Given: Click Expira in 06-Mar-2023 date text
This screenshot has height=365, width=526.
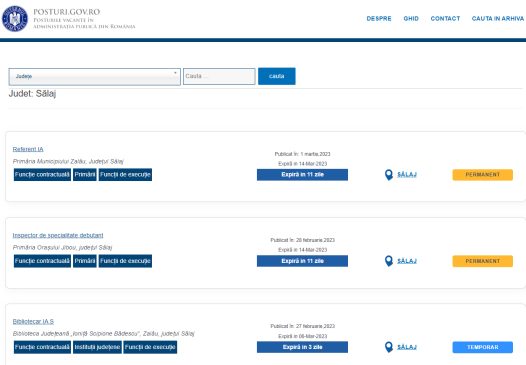Looking at the screenshot, I should (302, 336).
